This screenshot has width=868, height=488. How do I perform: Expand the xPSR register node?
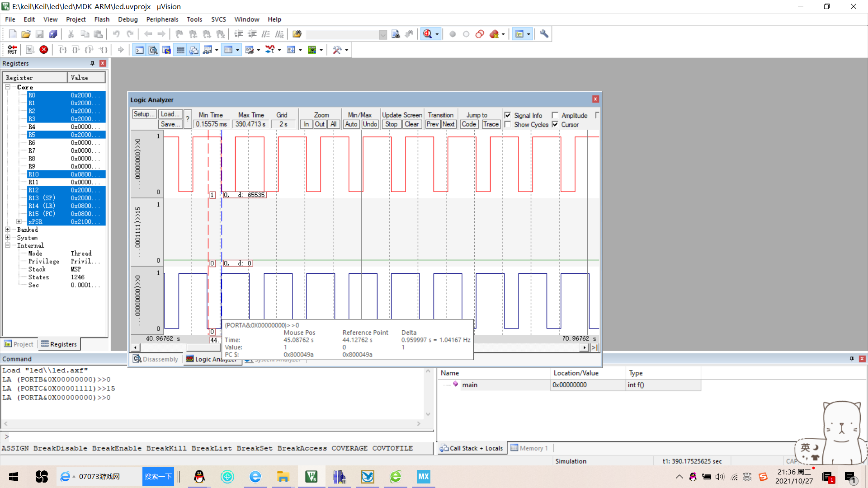(19, 221)
